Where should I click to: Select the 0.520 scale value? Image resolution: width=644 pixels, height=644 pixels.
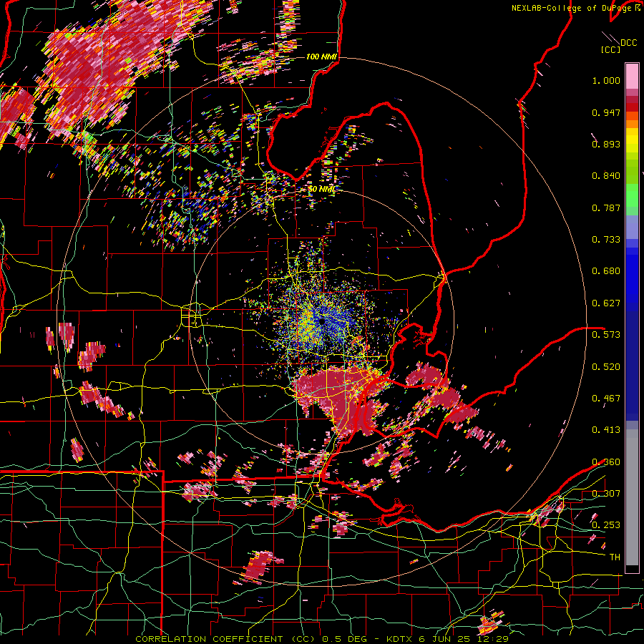(x=606, y=367)
